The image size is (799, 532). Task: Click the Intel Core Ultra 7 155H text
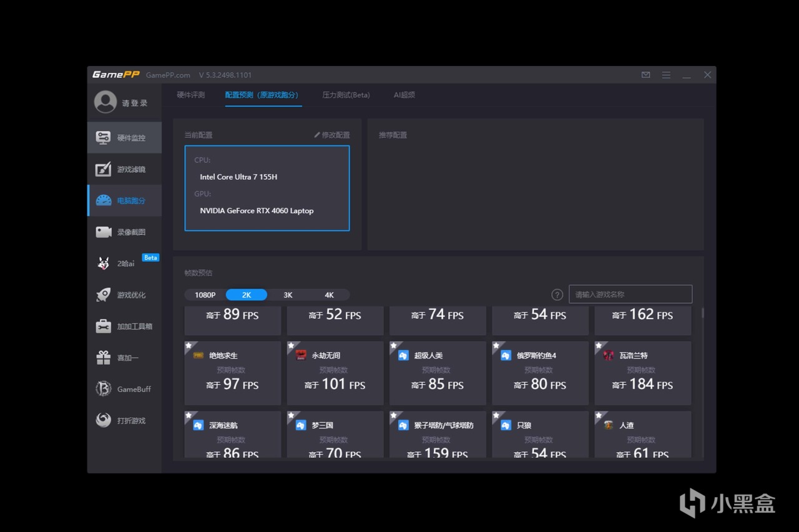pyautogui.click(x=238, y=177)
